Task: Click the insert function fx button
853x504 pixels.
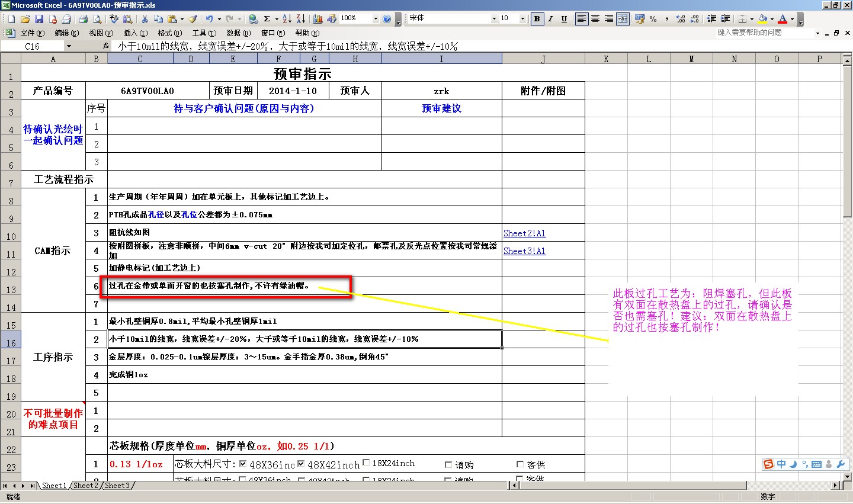Action: pyautogui.click(x=106, y=46)
